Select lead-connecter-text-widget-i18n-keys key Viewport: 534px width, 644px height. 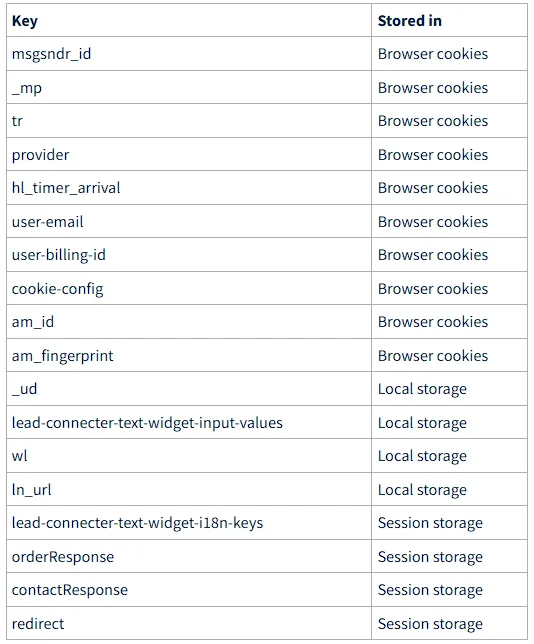(137, 523)
